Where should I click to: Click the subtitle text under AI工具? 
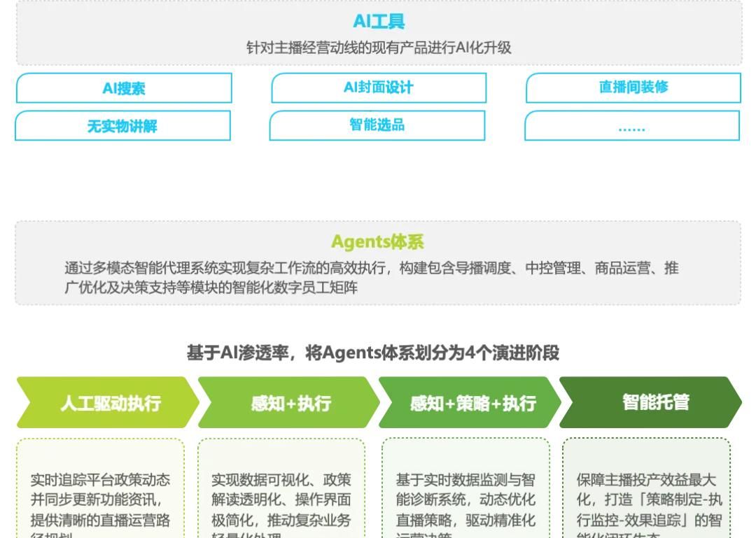378,48
